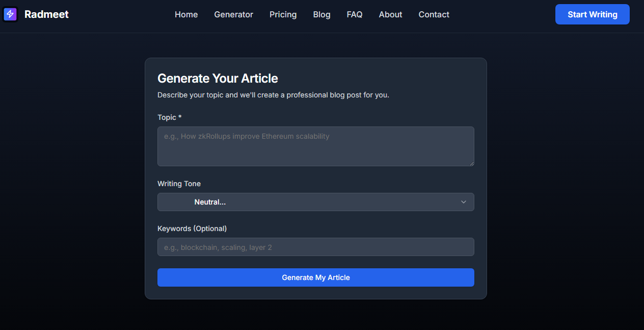Click the Keywords (Optional) label

pyautogui.click(x=192, y=229)
